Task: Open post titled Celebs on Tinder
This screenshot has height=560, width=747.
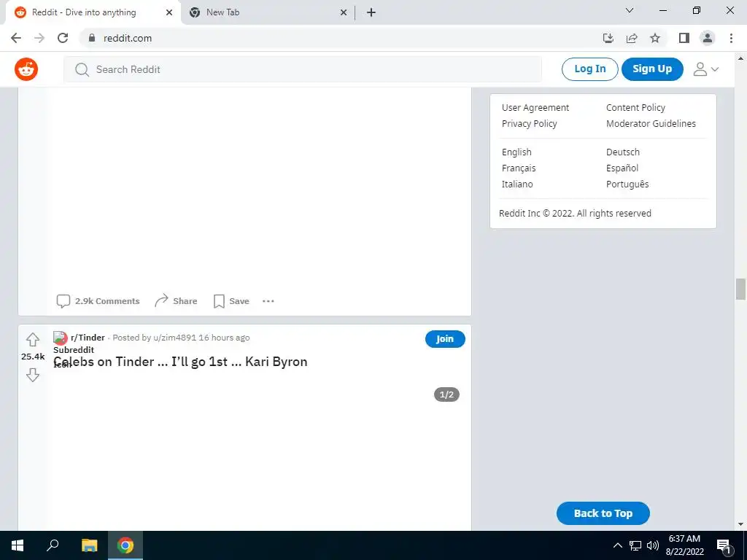Action: click(x=181, y=362)
